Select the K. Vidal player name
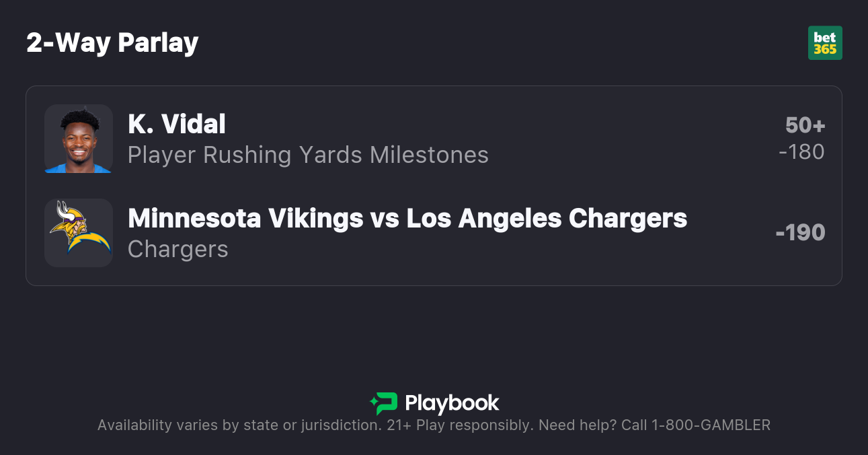The width and height of the screenshot is (868, 455). 177,124
